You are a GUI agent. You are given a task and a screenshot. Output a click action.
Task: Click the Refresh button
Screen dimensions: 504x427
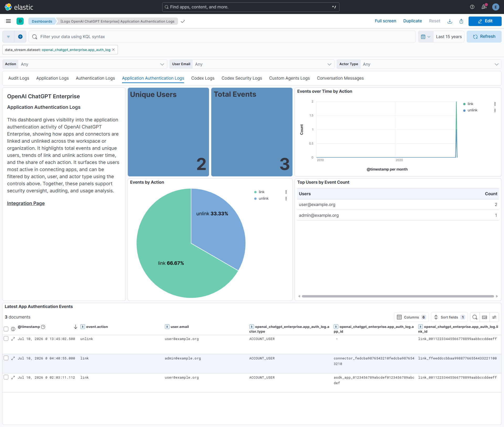[x=484, y=37]
